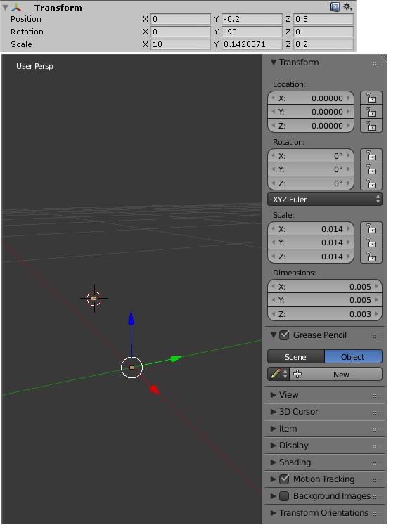The width and height of the screenshot is (398, 532).
Task: Expand the 3D Cursor panel
Action: click(274, 412)
